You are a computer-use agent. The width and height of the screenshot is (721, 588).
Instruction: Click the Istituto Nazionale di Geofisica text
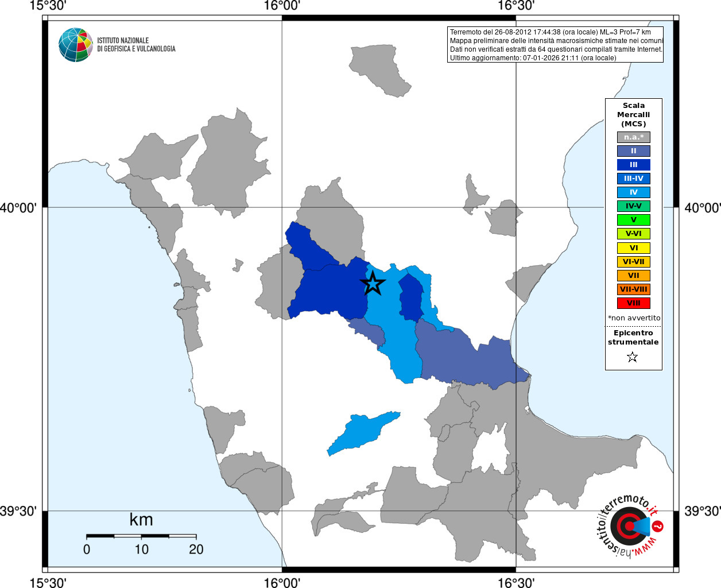136,45
